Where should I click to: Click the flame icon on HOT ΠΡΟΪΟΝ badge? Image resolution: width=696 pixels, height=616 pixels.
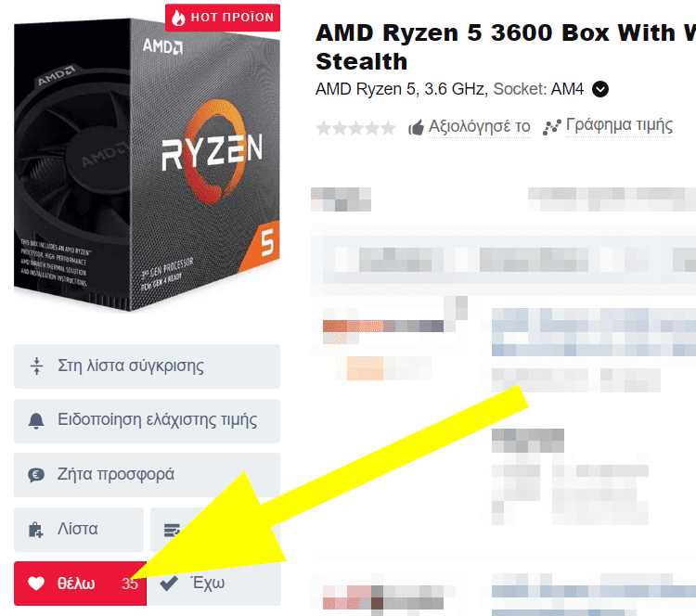pyautogui.click(x=178, y=18)
